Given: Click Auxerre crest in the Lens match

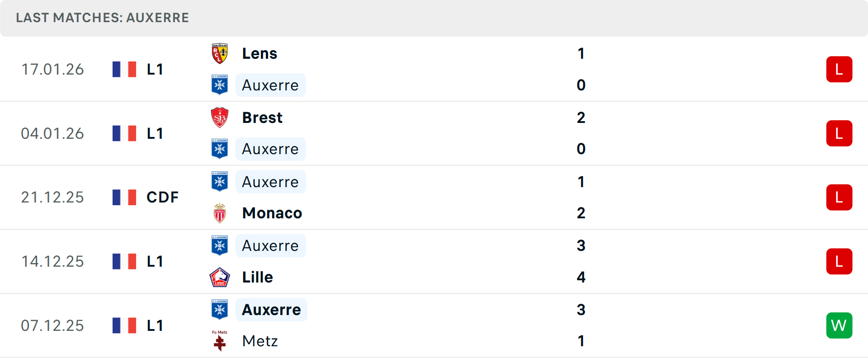Looking at the screenshot, I should tap(220, 85).
